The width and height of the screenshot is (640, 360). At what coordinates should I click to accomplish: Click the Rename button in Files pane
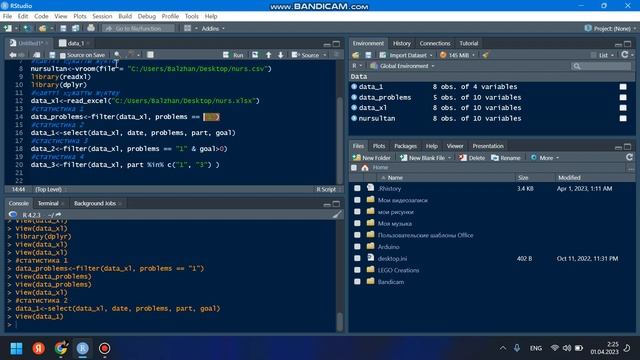[506, 158]
